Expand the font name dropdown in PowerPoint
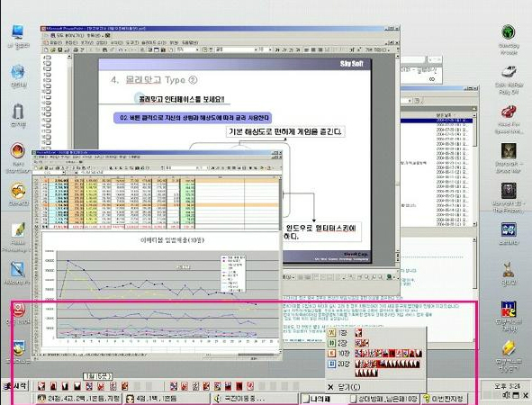This screenshot has height=405, width=532. [255, 49]
